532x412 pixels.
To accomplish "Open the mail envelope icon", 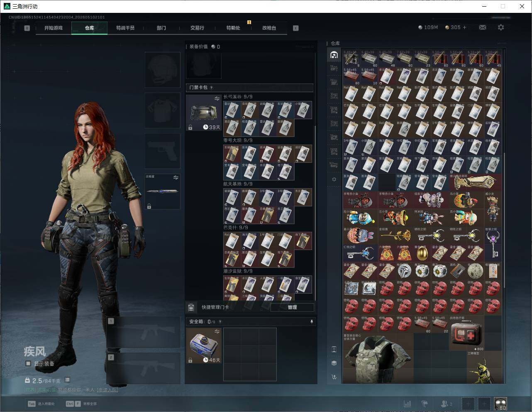I will (x=483, y=27).
